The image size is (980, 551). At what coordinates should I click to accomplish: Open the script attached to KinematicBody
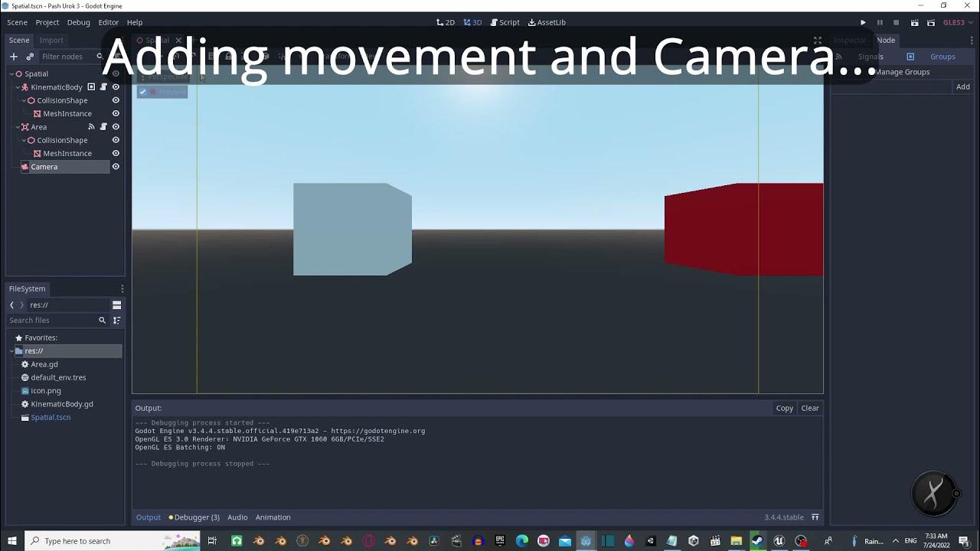[x=103, y=87]
